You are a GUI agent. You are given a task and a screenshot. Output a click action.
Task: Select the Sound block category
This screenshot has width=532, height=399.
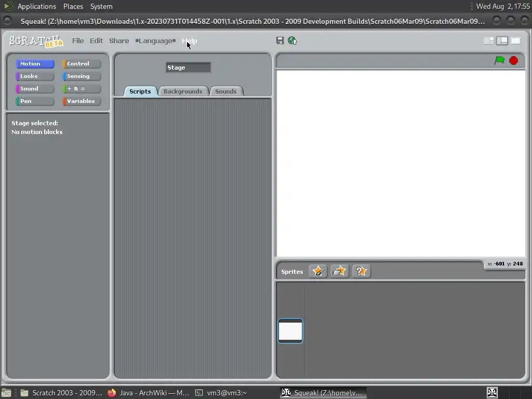click(35, 88)
